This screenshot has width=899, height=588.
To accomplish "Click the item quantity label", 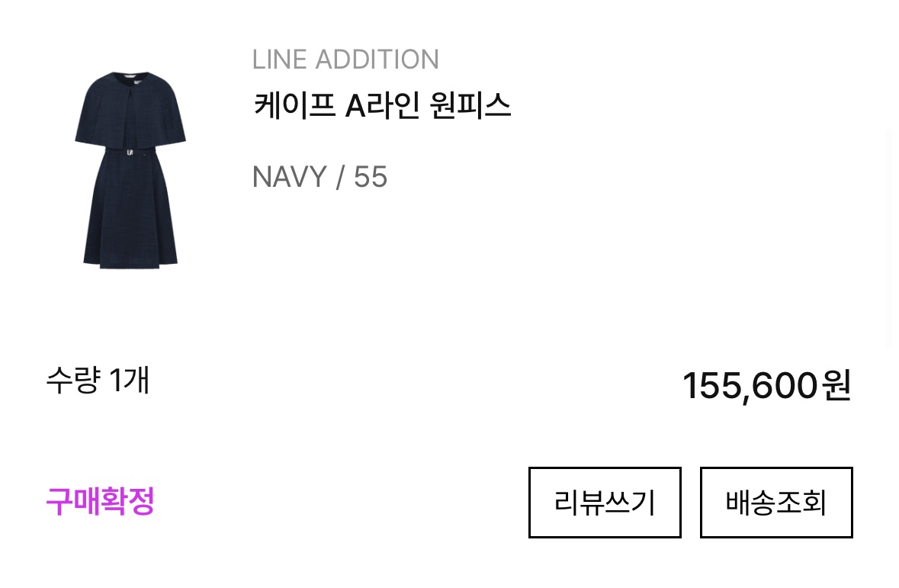I will coord(98,381).
